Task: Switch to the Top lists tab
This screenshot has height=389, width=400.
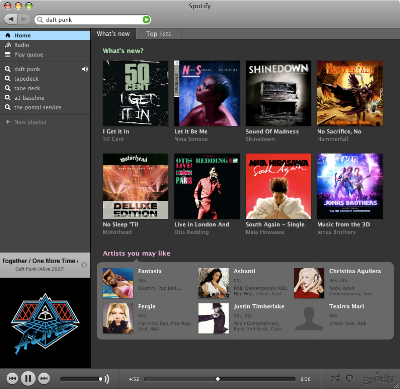Action: [159, 34]
